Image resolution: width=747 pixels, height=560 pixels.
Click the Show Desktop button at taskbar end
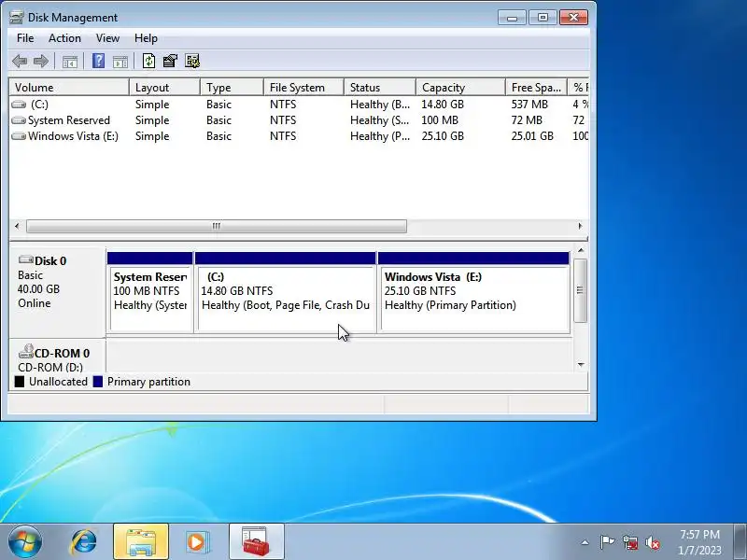click(740, 542)
